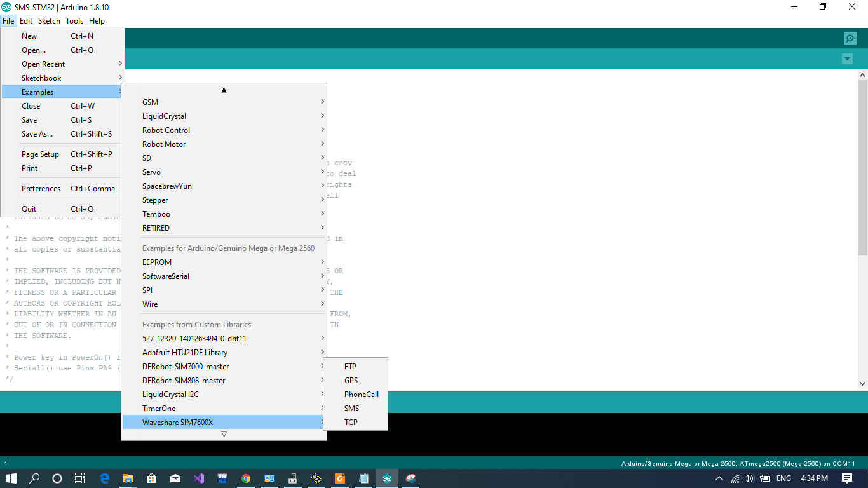Expand the Robot Motor examples
This screenshot has width=868, height=488.
(x=224, y=144)
